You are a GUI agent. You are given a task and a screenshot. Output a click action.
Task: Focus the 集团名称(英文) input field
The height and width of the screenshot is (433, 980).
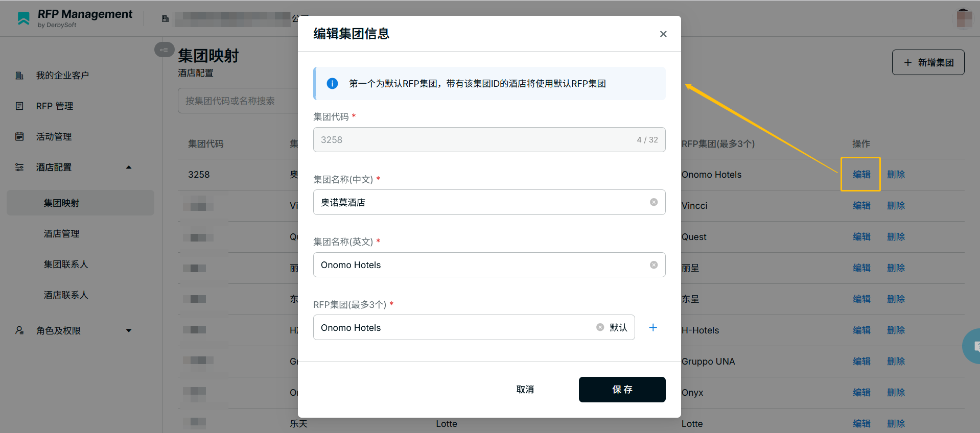[489, 265]
